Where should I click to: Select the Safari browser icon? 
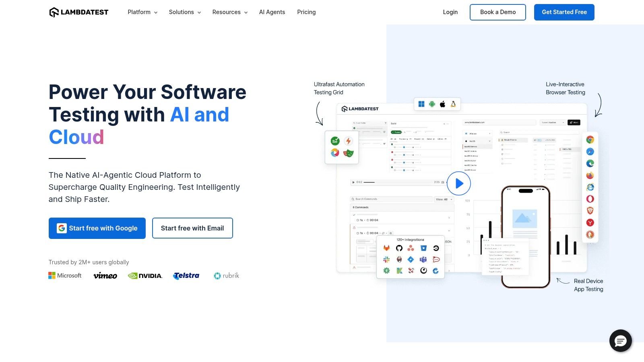coord(590,151)
